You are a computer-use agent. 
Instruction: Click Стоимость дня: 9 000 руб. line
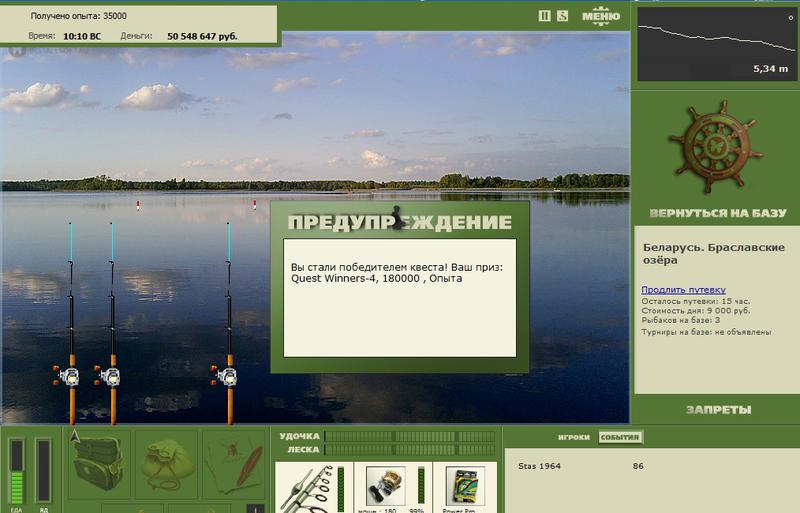696,310
